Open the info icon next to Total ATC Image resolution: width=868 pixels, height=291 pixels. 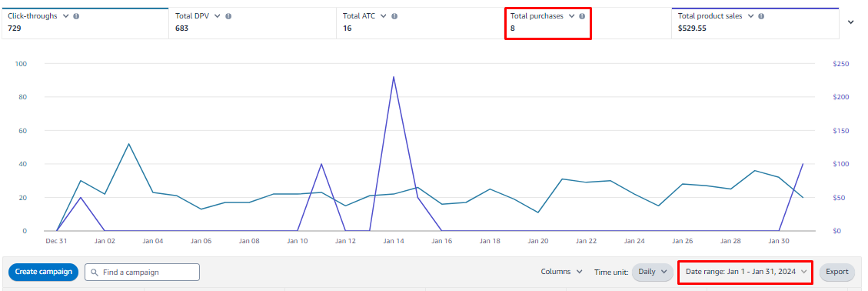(x=394, y=16)
